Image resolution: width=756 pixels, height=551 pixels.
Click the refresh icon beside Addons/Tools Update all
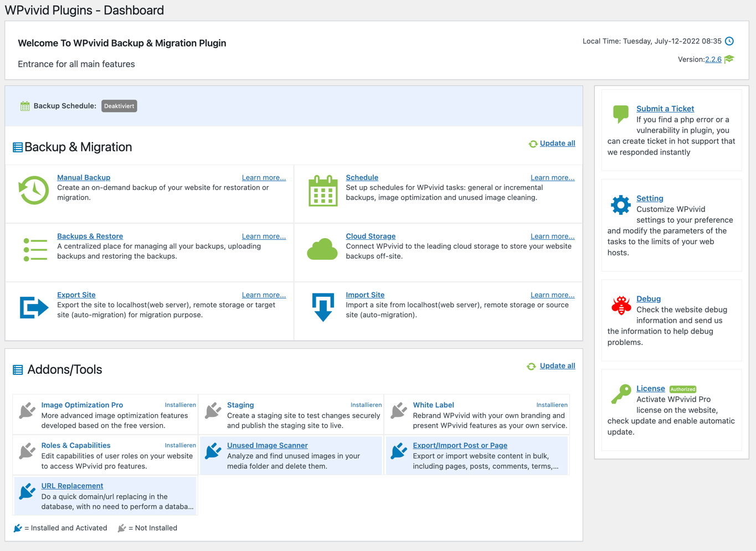coord(531,367)
